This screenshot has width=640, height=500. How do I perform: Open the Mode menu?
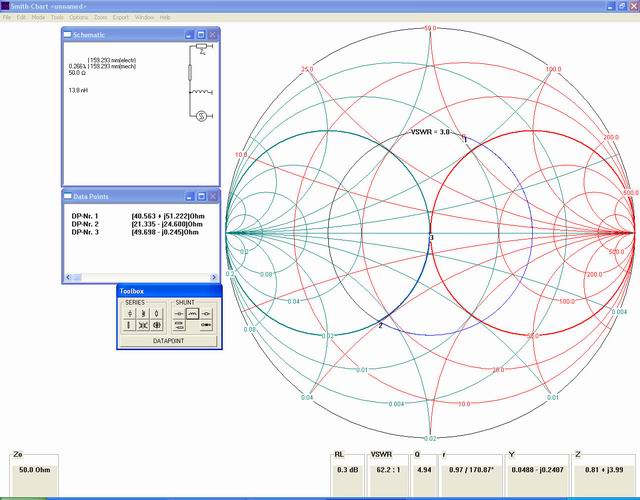[x=38, y=18]
